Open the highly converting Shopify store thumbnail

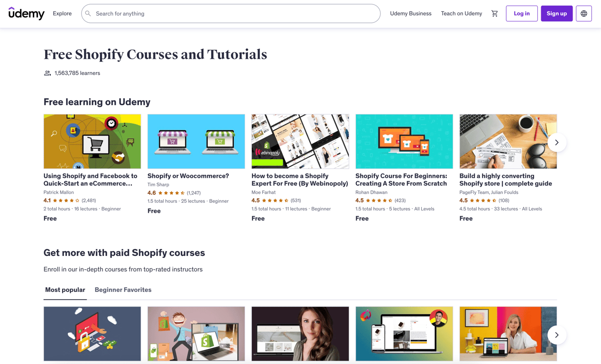[508, 141]
